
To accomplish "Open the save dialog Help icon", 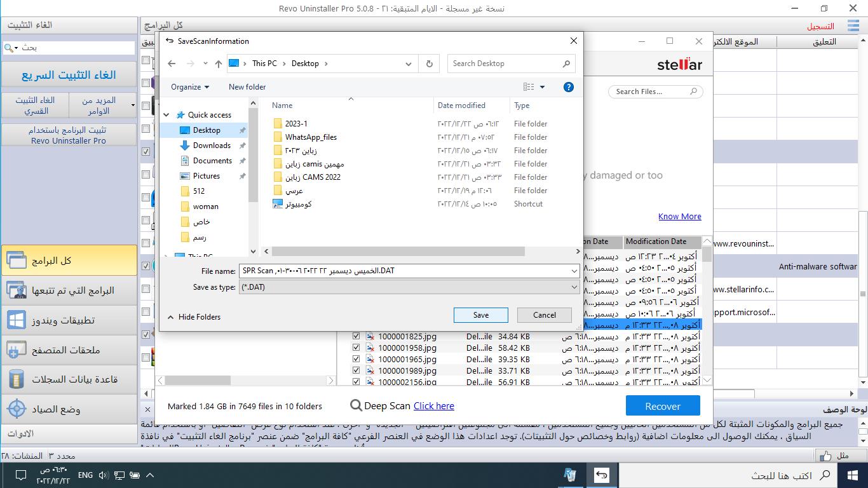I will point(569,87).
